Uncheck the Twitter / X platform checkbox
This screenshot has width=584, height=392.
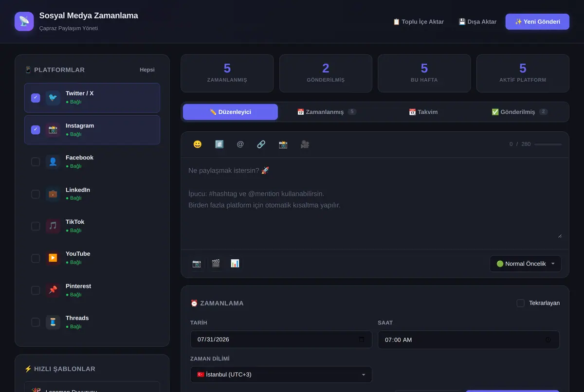[x=36, y=98]
